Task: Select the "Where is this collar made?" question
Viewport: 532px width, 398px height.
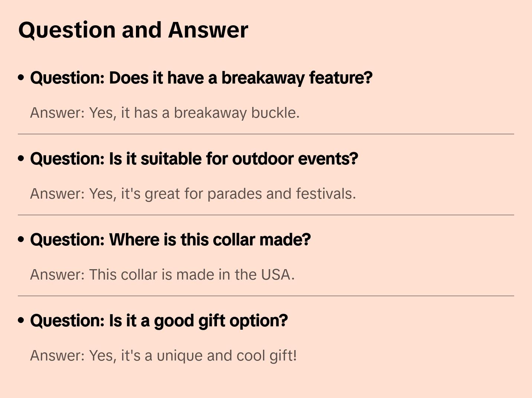Action: tap(170, 240)
